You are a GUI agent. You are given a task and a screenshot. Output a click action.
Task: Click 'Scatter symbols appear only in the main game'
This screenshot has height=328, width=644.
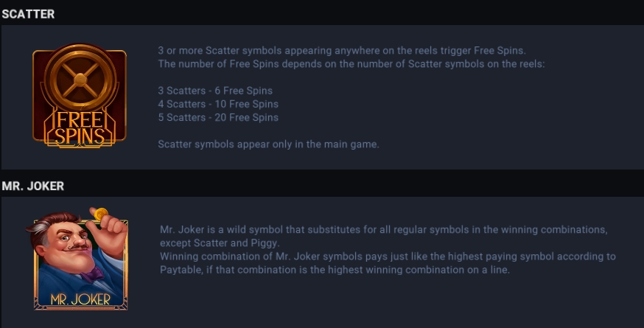[x=269, y=144]
